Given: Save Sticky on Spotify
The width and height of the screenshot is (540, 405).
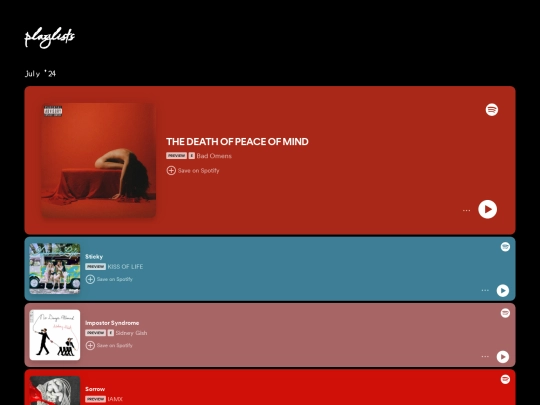Looking at the screenshot, I should 109,279.
